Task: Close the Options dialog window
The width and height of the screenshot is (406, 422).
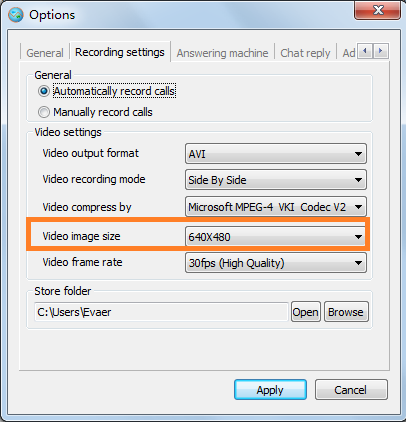Action: pos(377,10)
